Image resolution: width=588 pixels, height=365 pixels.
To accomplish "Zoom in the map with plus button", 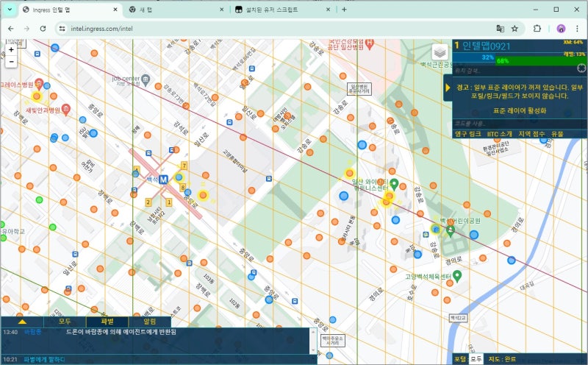I will coord(11,49).
